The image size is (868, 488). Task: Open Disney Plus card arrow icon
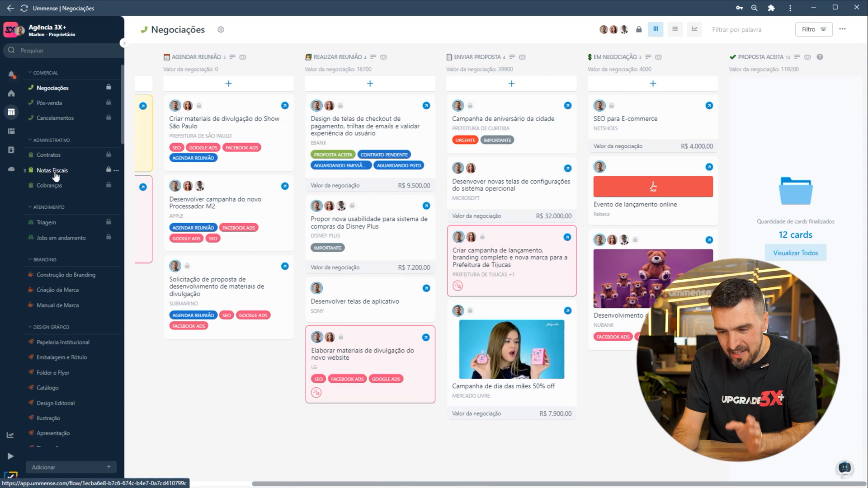(x=426, y=206)
